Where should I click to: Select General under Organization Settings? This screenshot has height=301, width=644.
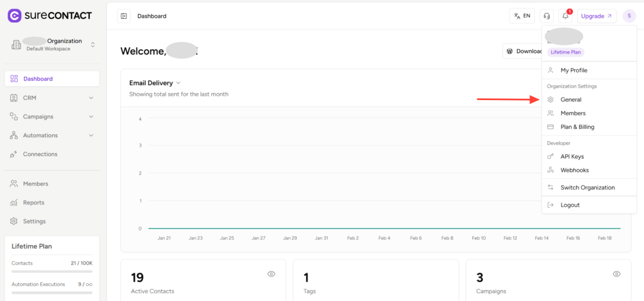point(570,99)
